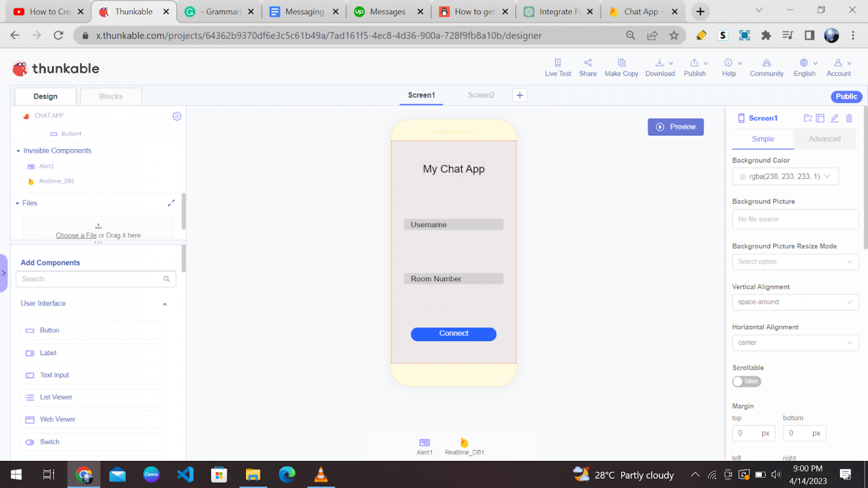Open Screen1 settings via the gear icon

click(177, 116)
